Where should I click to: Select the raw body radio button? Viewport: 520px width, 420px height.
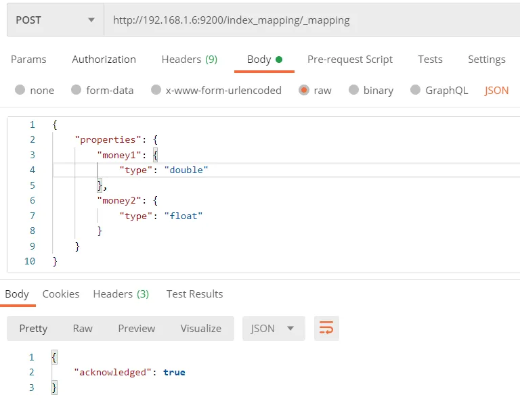click(304, 90)
